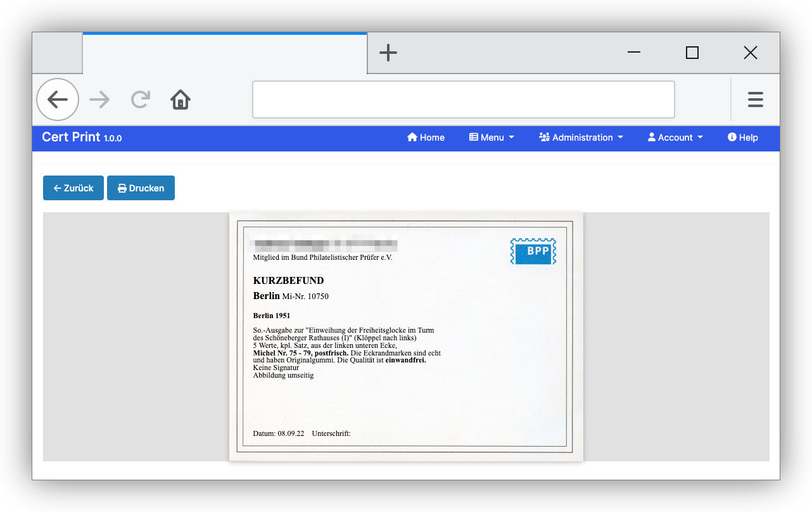The width and height of the screenshot is (812, 512).
Task: Navigate to Home in the navbar
Action: pos(426,138)
